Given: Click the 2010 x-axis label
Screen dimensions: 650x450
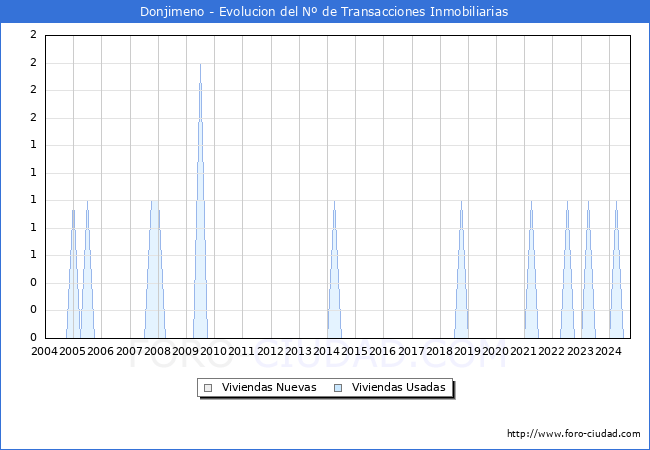Looking at the screenshot, I should [x=213, y=351].
